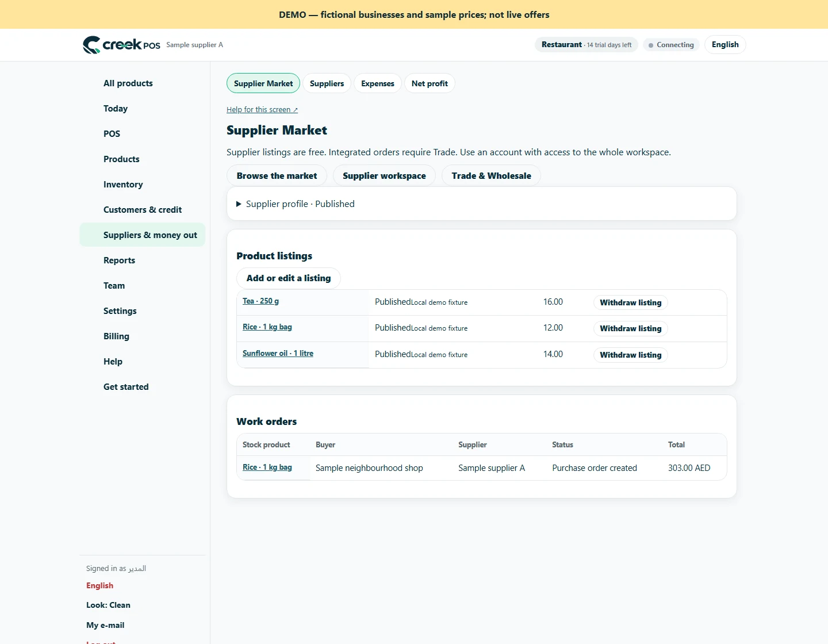Withdraw the Rice listing
The width and height of the screenshot is (828, 644).
tap(630, 328)
